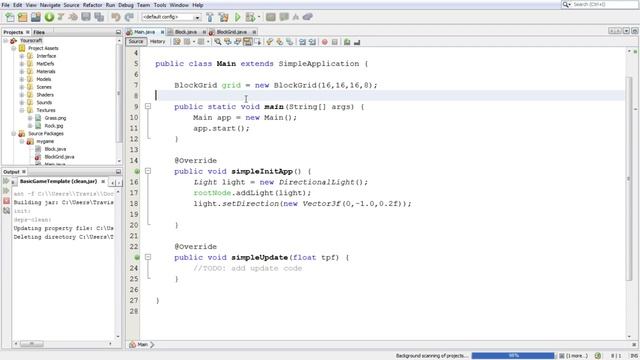The image size is (640, 360).
Task: Collapse the mygame package node
Action: click(22, 141)
